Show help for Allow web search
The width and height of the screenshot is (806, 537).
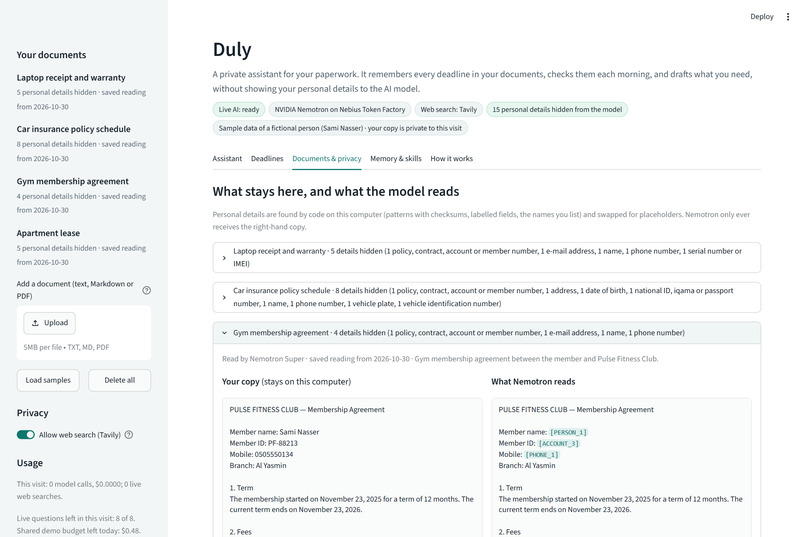tap(129, 435)
